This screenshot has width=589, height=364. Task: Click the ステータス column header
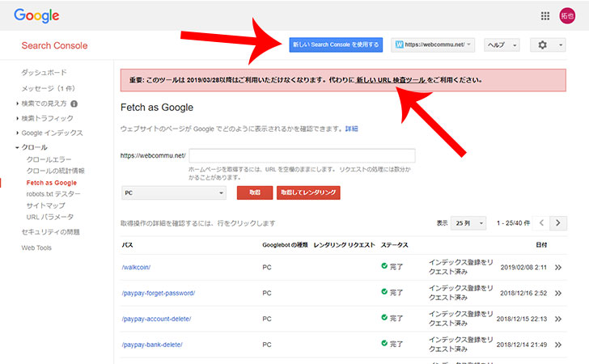(395, 245)
